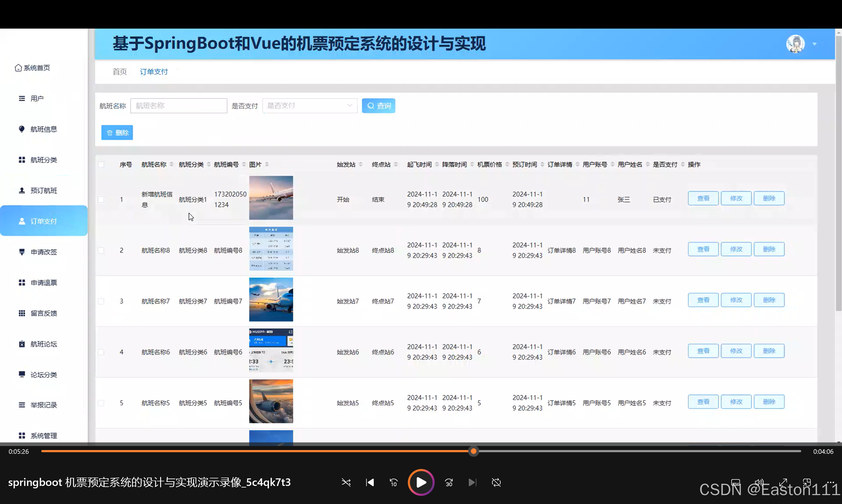Sort by 是否支付 column arrows

pyautogui.click(x=683, y=164)
